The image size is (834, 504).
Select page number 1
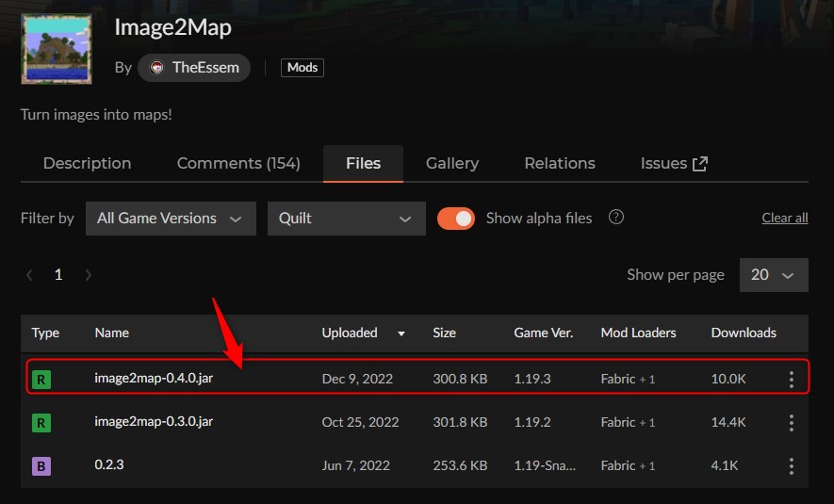(58, 275)
